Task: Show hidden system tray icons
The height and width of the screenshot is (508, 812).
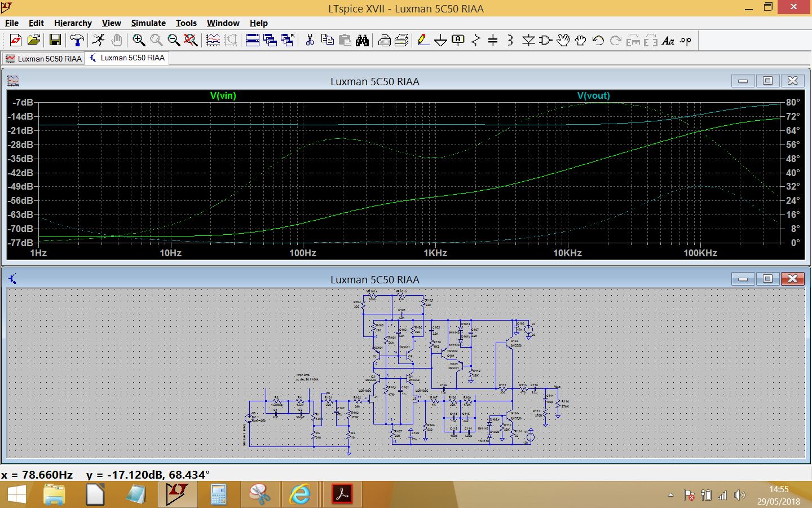Action: tap(670, 495)
